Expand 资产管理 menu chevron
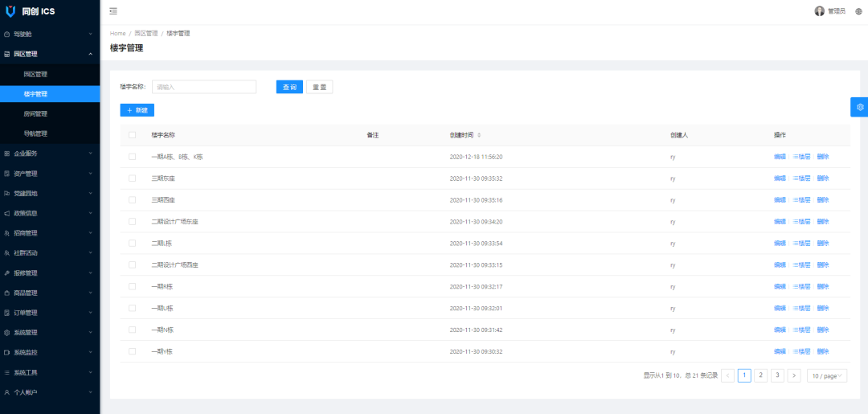This screenshot has width=868, height=414. tap(90, 174)
